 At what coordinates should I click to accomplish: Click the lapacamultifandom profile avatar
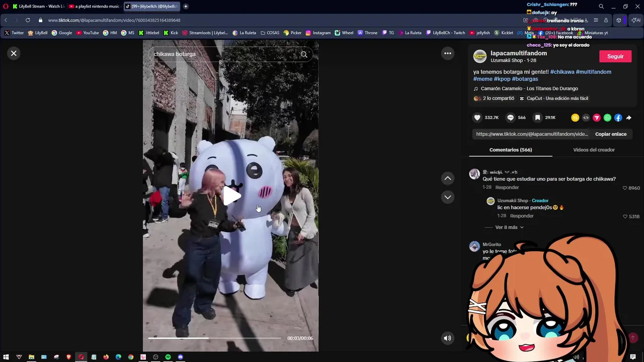[x=480, y=56]
